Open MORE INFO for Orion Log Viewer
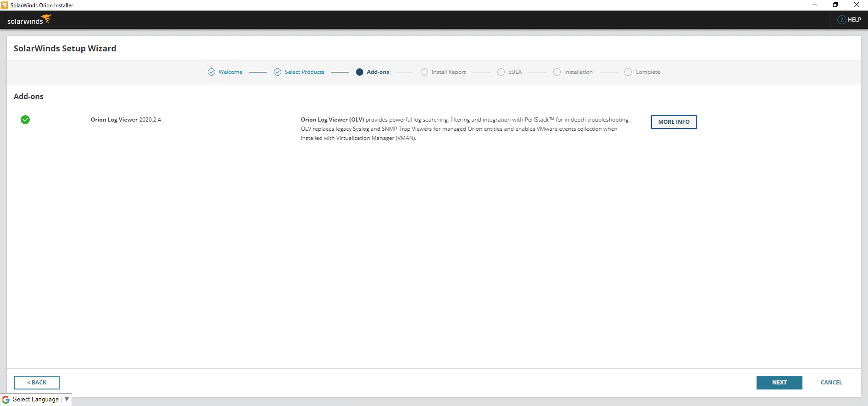 coord(674,122)
